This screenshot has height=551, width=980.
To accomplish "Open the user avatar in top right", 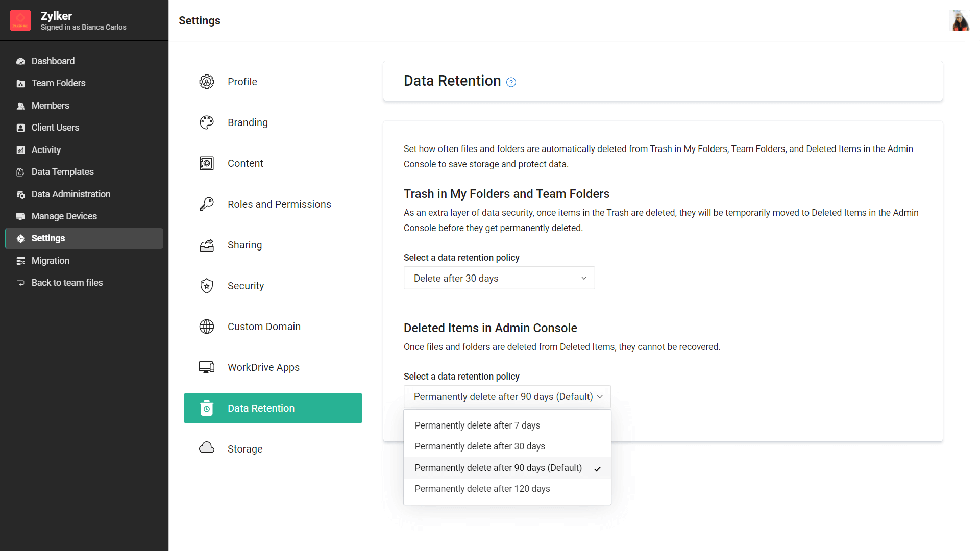I will (x=959, y=21).
